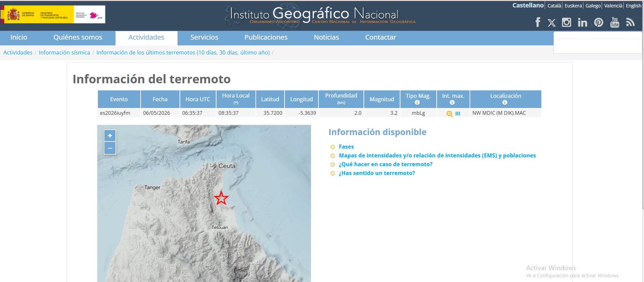Click the magnitude value 3.2
The height and width of the screenshot is (282, 644).
tap(394, 113)
